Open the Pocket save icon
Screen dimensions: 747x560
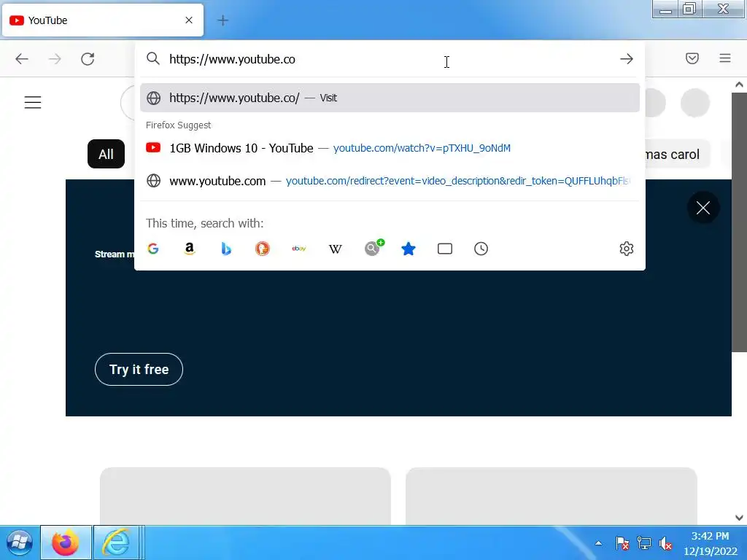pyautogui.click(x=692, y=58)
